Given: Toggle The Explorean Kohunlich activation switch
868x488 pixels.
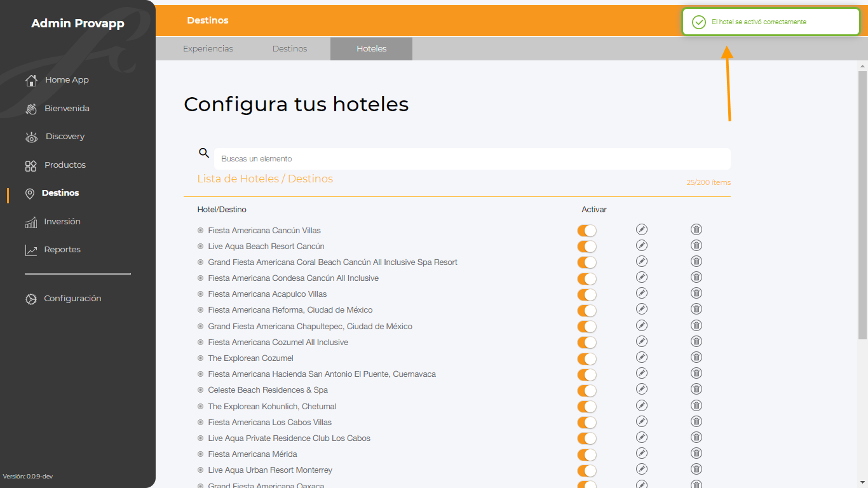Looking at the screenshot, I should pyautogui.click(x=587, y=407).
